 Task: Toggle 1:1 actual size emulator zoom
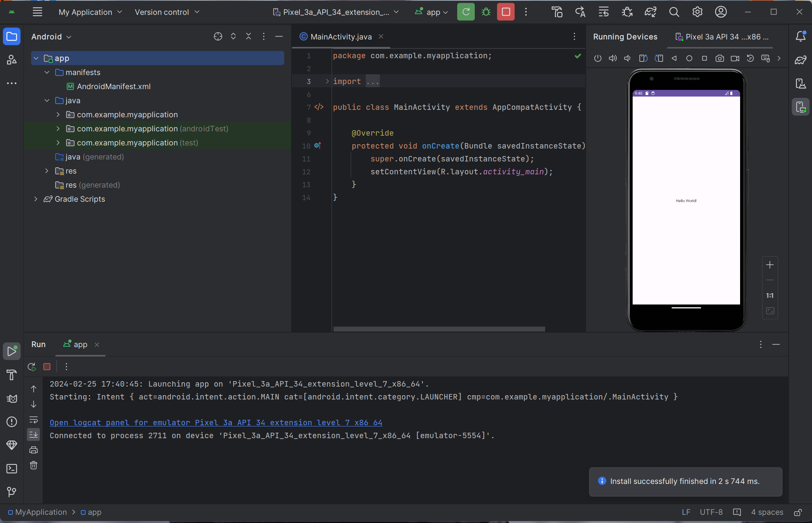770,296
